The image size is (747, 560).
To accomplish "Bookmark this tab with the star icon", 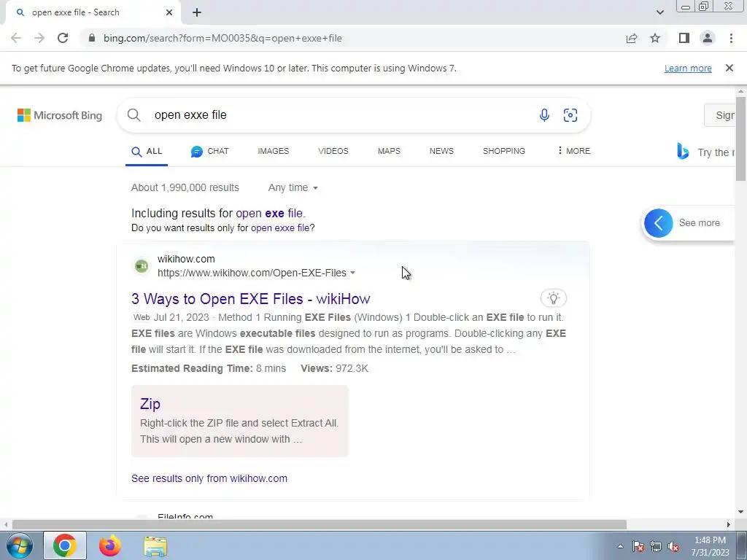I will [x=655, y=38].
